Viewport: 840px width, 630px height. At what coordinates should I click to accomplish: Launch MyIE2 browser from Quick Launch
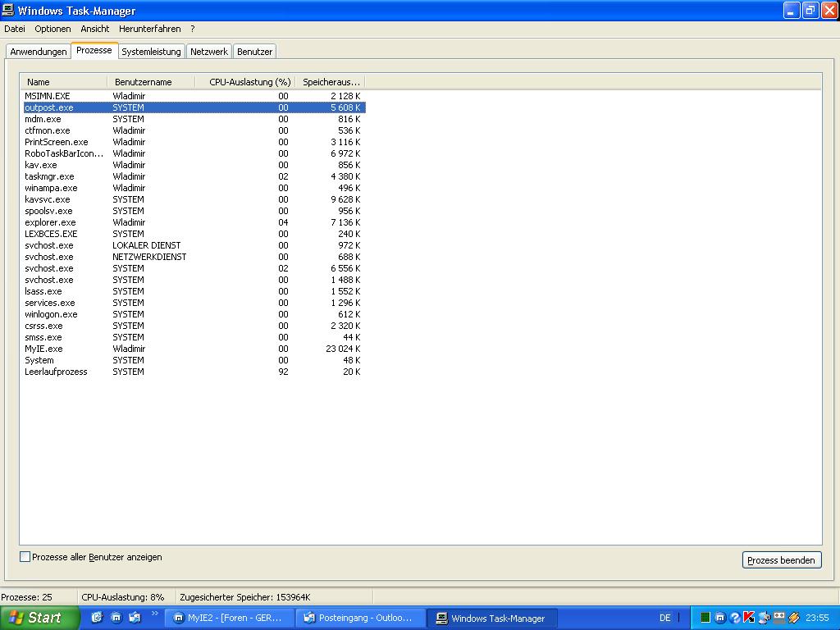tap(116, 617)
